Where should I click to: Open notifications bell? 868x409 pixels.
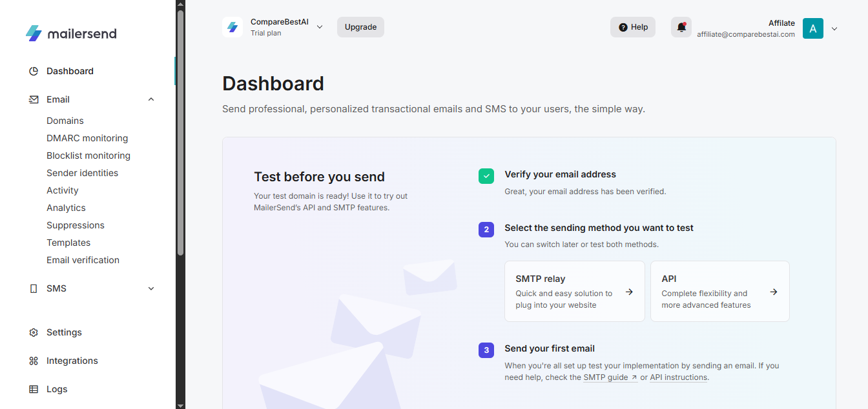click(681, 27)
